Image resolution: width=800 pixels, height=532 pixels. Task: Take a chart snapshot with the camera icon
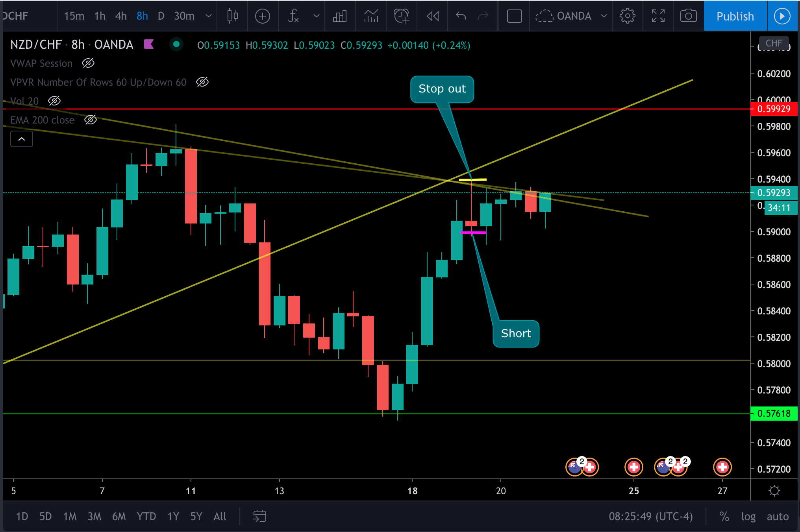688,16
